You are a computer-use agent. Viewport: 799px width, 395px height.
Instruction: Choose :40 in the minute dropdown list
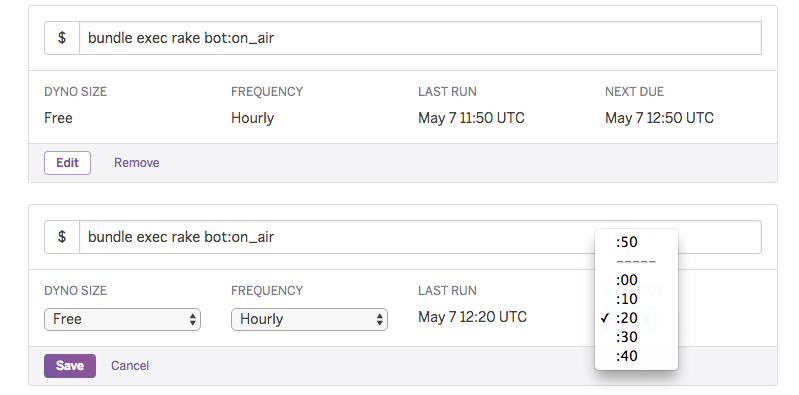pos(636,356)
